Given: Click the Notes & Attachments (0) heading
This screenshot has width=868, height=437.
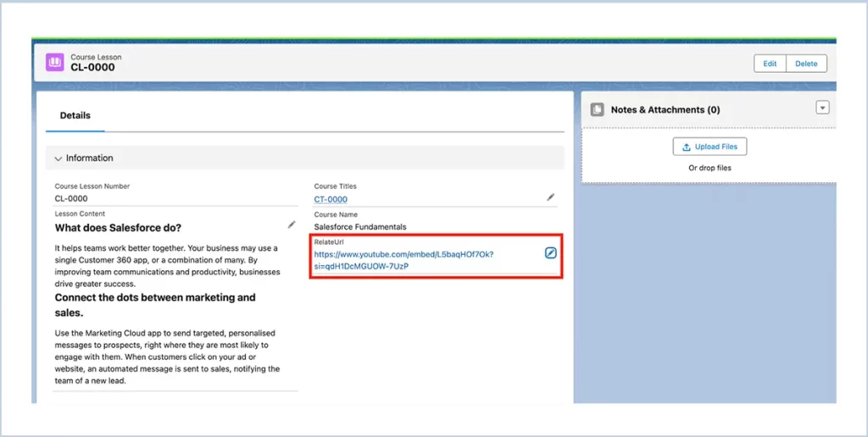Looking at the screenshot, I should coord(665,109).
